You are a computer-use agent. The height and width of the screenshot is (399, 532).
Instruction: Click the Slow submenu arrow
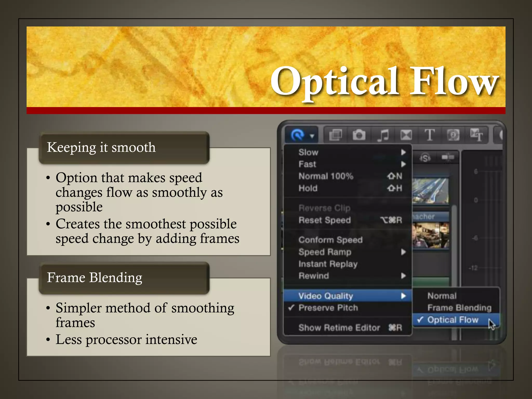(x=403, y=152)
